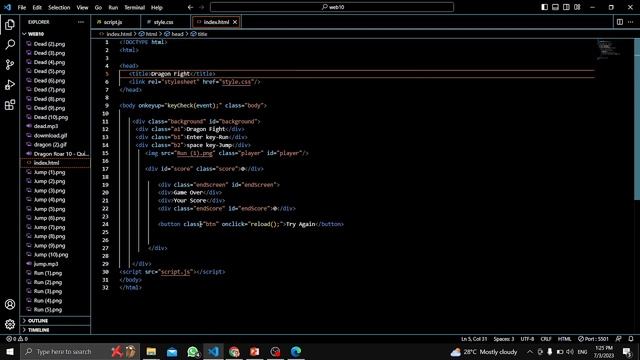Change the HTML language mode
Viewport: 640px width, 360px height.
click(x=564, y=339)
